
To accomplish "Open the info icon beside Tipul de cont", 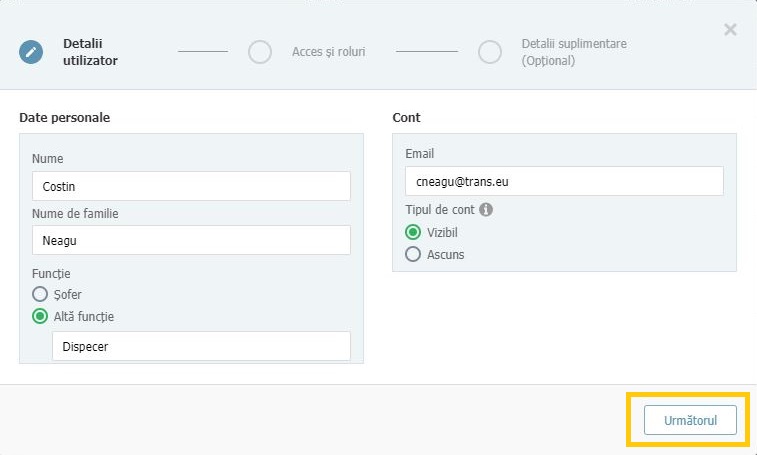I will [486, 210].
